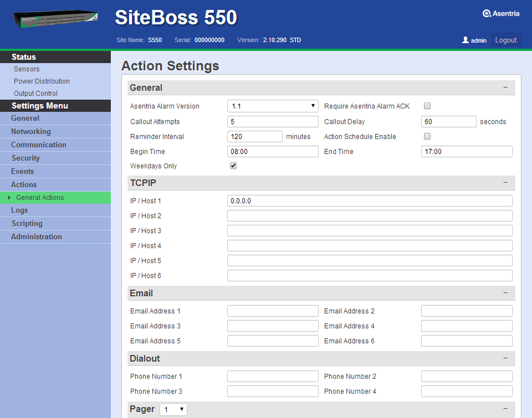Viewport: 532px width, 418px height.
Task: Collapse the TCPIP section
Action: [x=505, y=182]
